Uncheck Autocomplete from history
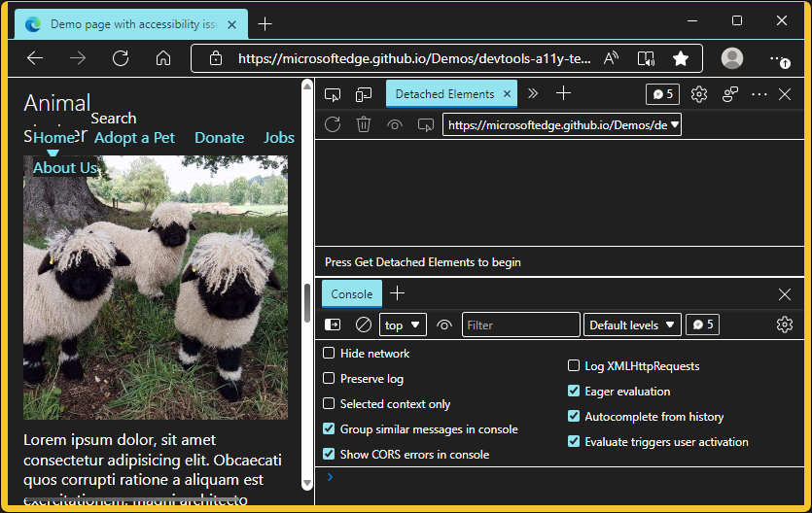Viewport: 812px width, 513px height. coord(574,416)
